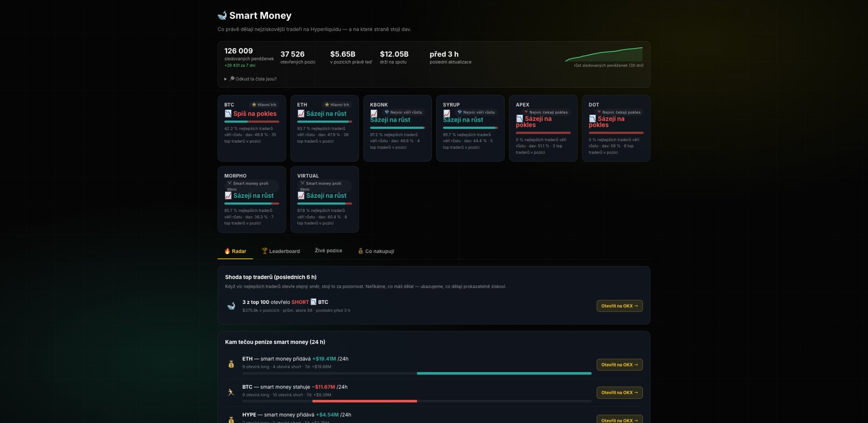Image resolution: width=868 pixels, height=423 pixels.
Task: Click the '+$19.41M' ETH inflow value
Action: (x=324, y=359)
